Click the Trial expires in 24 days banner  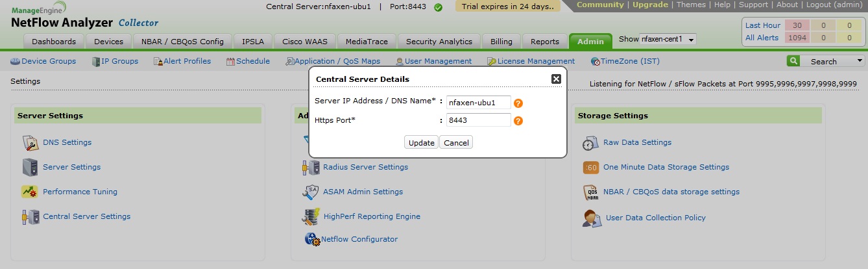pyautogui.click(x=507, y=6)
